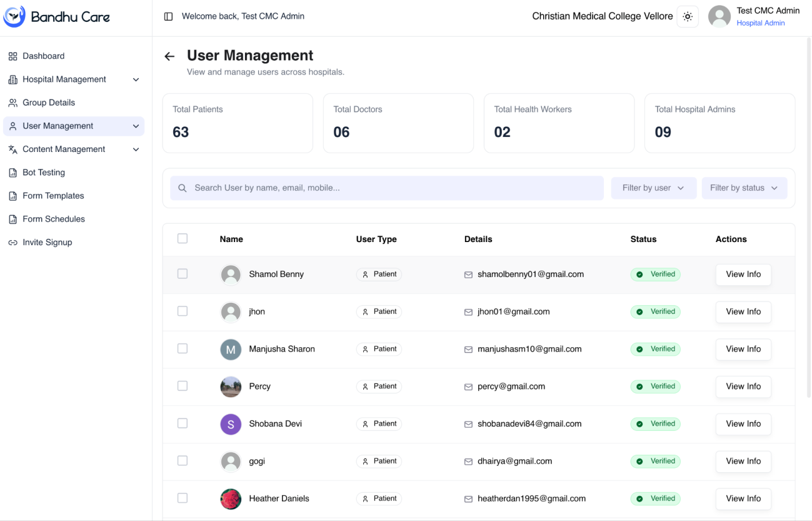View Info for Percy

tap(743, 387)
